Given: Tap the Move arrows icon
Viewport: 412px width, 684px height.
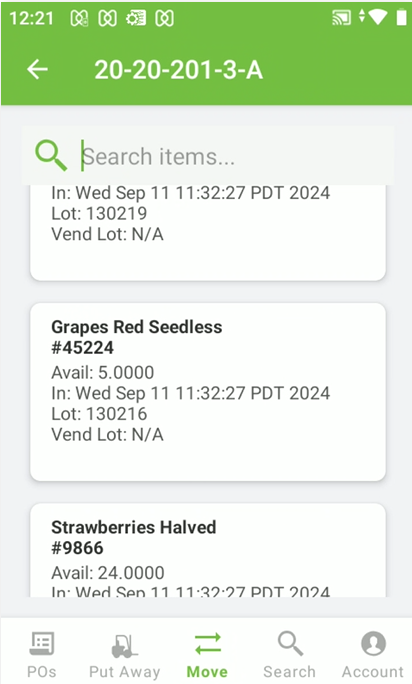Looking at the screenshot, I should point(208,644).
